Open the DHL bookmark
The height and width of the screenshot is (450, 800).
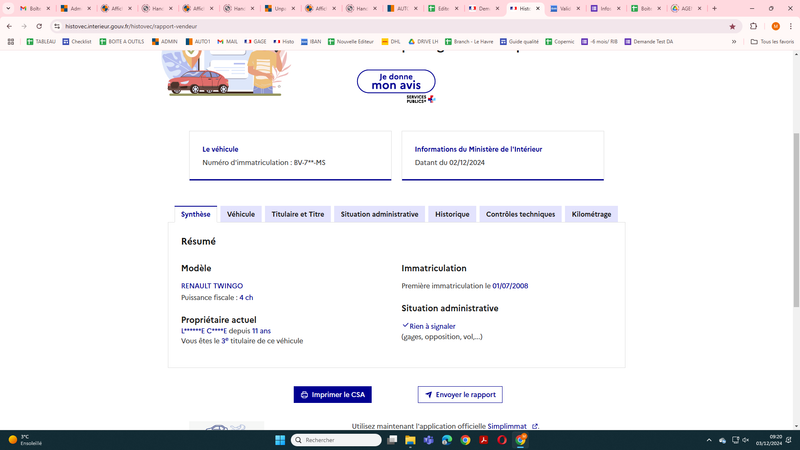pyautogui.click(x=391, y=42)
